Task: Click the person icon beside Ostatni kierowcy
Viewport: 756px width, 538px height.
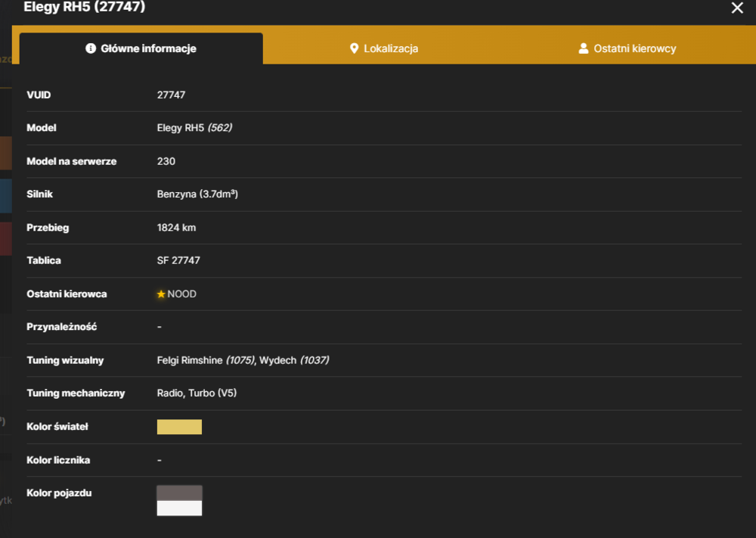Action: (x=584, y=48)
